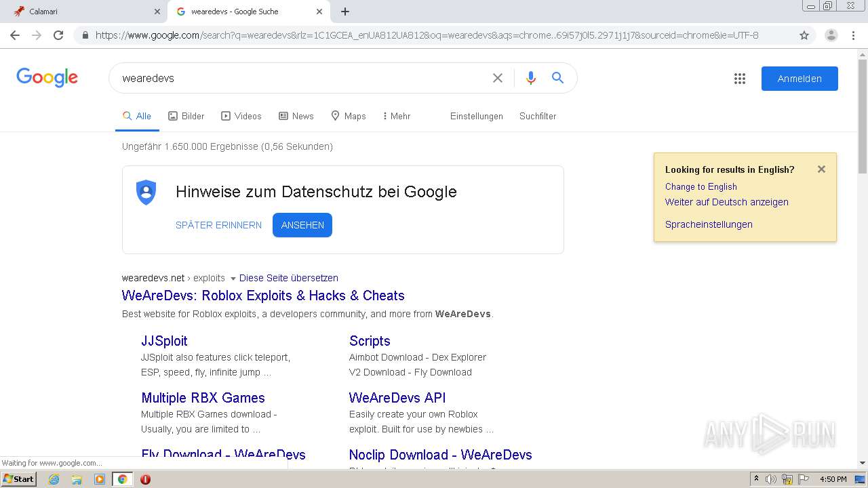Open file explorer folder in taskbar
868x488 pixels.
(x=77, y=479)
